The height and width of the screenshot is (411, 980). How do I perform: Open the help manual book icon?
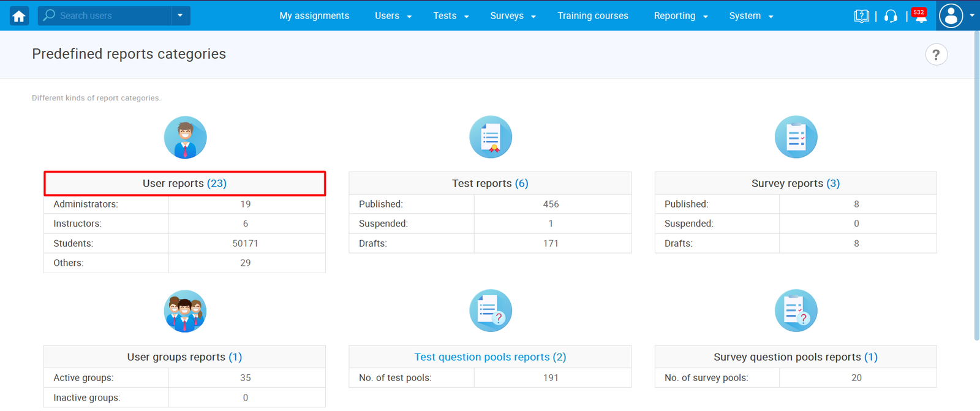pos(861,16)
